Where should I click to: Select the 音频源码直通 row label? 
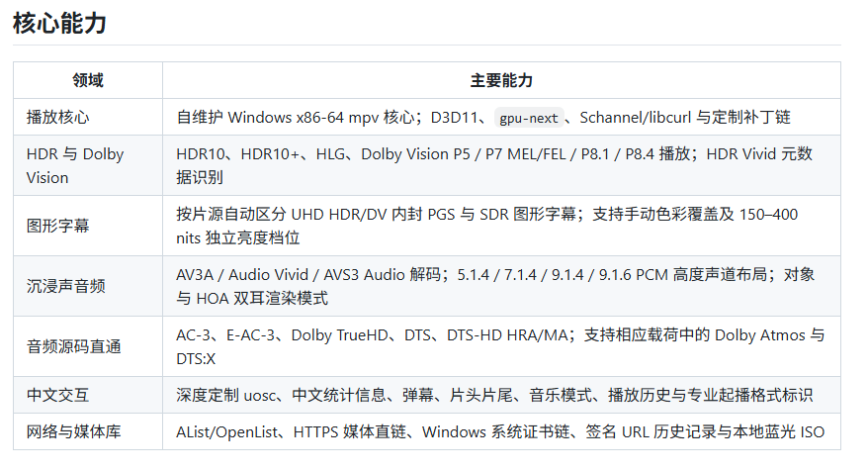[73, 346]
